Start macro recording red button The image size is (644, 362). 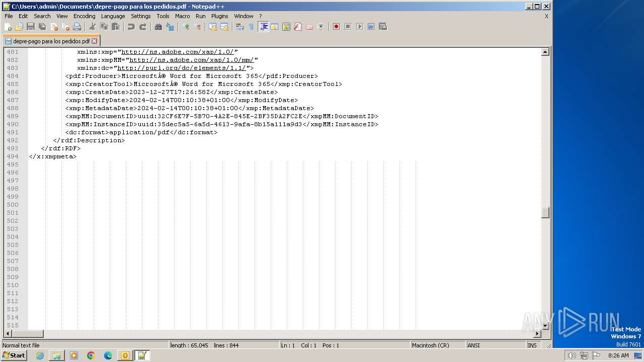point(337,27)
